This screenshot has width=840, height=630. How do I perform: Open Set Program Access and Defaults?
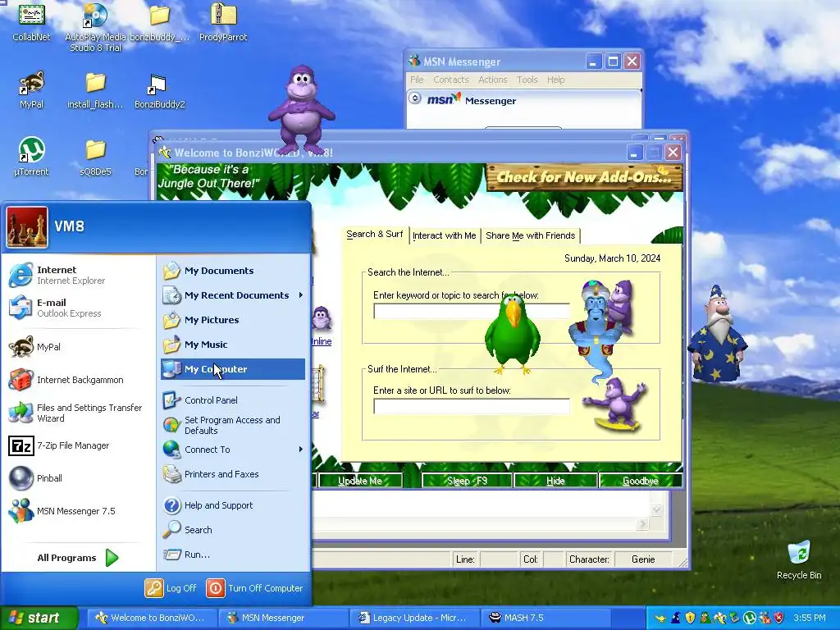pos(233,425)
